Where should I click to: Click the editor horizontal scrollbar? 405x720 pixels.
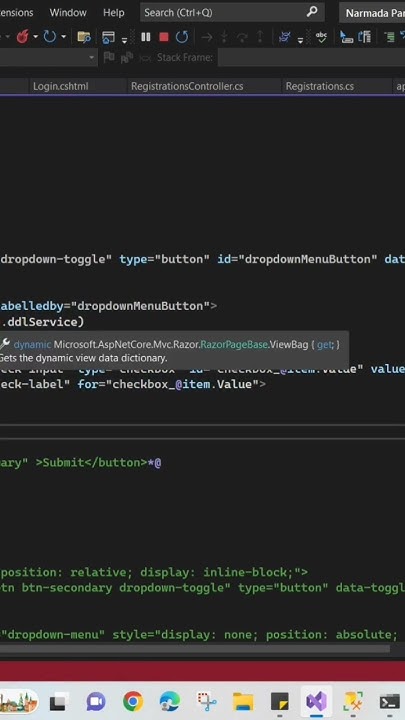pos(195,649)
